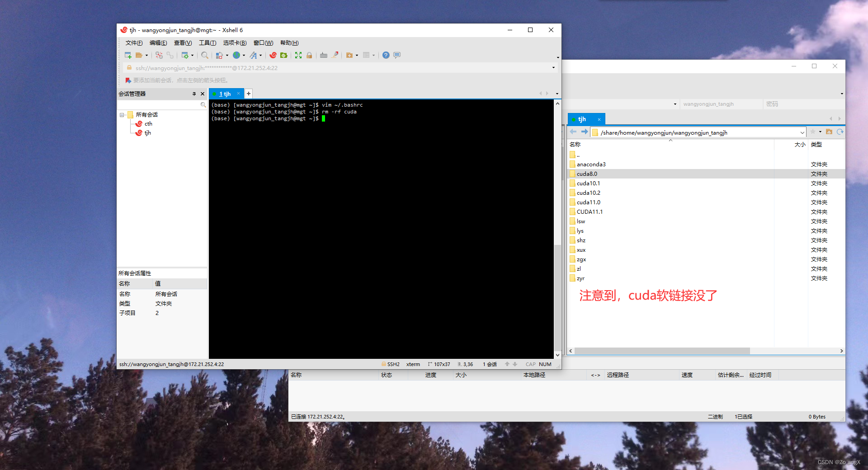Open the 工具(T) menu
The image size is (868, 470).
pos(208,43)
